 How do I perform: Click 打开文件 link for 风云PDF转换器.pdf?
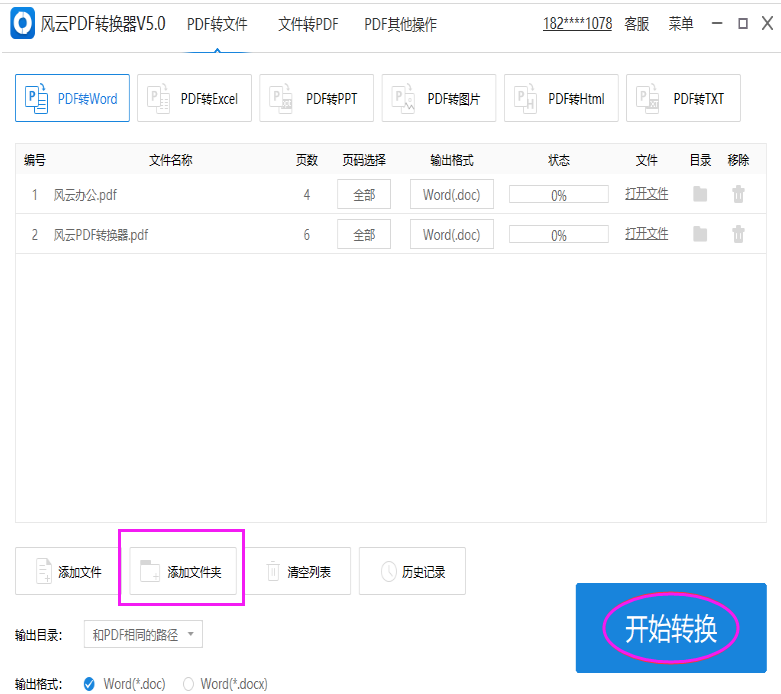tap(647, 233)
